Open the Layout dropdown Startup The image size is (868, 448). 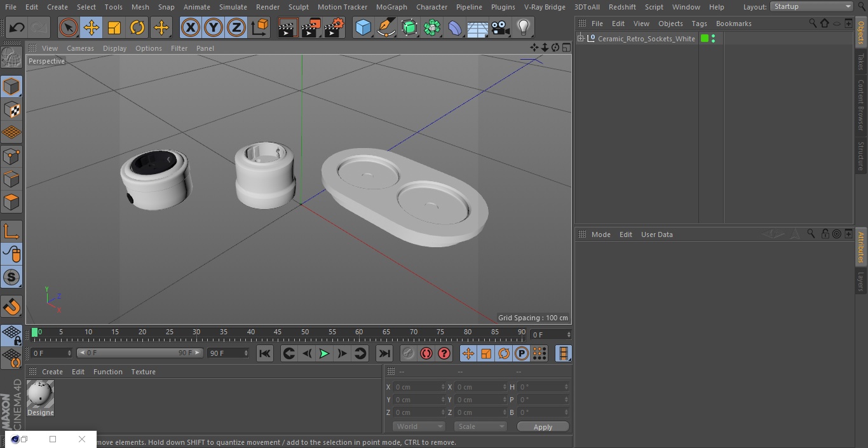(811, 6)
